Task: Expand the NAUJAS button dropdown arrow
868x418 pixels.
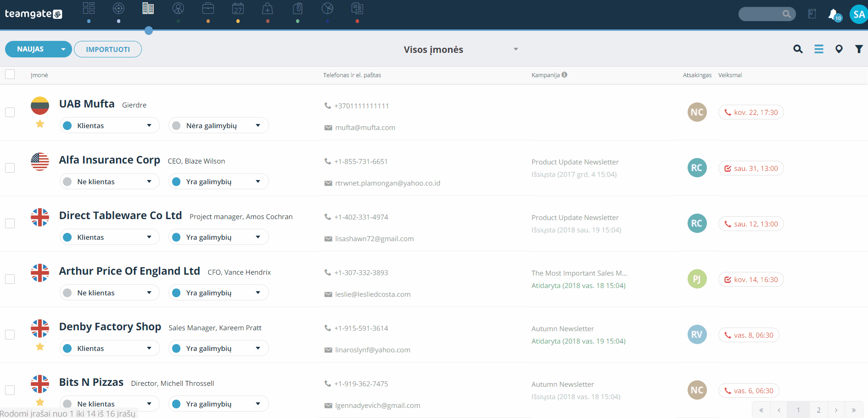Action: [x=63, y=49]
